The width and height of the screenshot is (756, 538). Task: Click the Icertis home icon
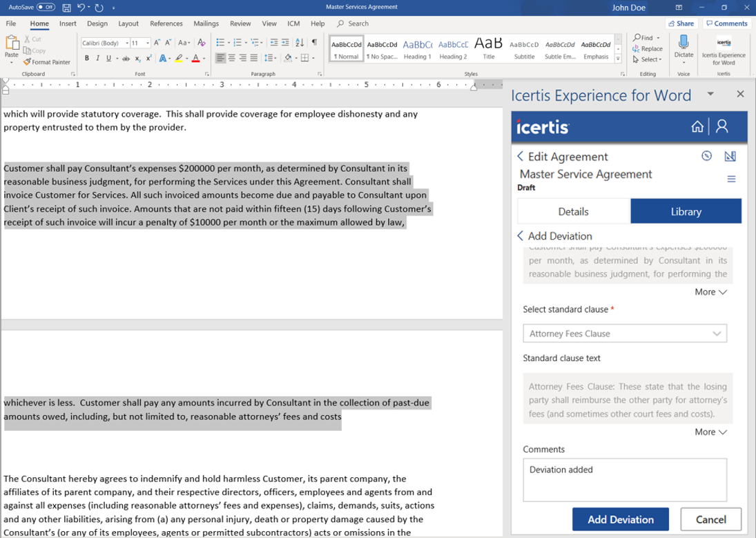tap(697, 126)
